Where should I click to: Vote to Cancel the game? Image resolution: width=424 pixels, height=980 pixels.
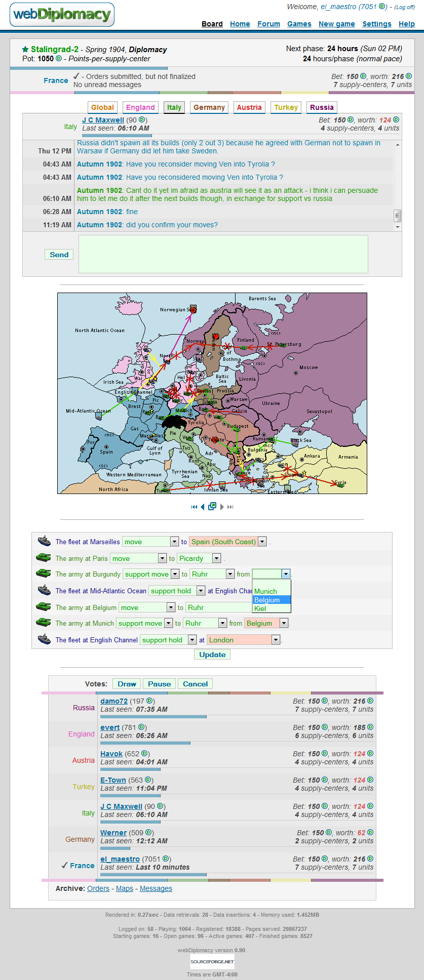pyautogui.click(x=195, y=684)
